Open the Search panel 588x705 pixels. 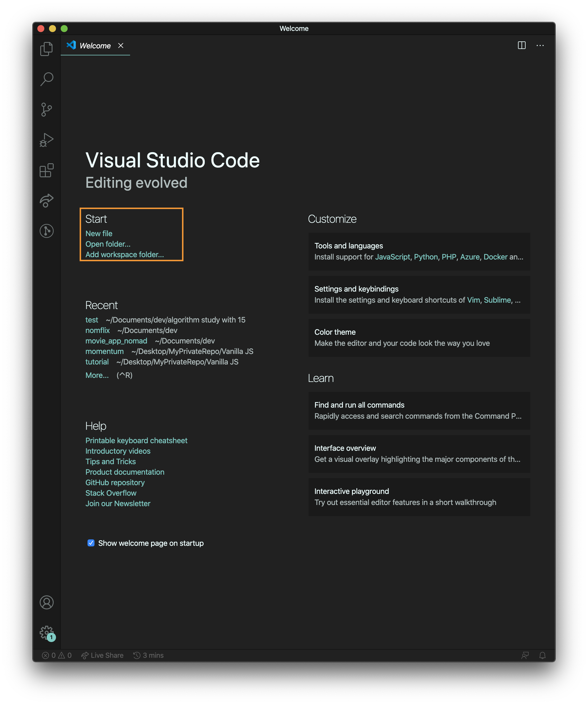(x=46, y=78)
